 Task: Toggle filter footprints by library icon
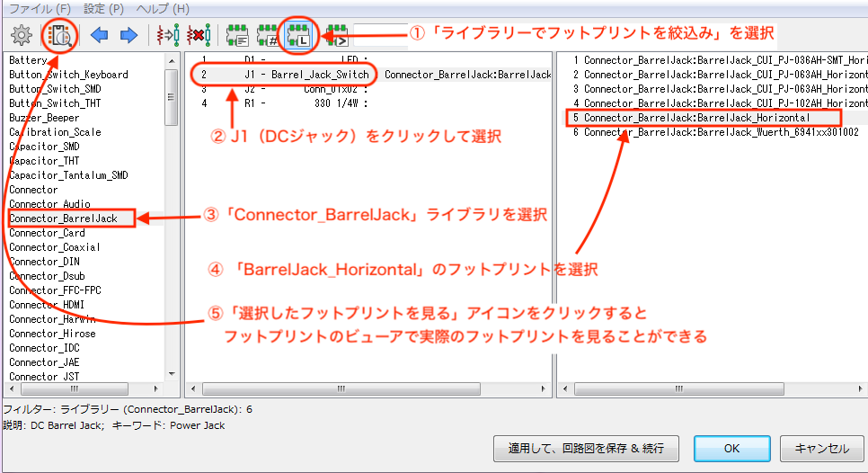pyautogui.click(x=298, y=35)
